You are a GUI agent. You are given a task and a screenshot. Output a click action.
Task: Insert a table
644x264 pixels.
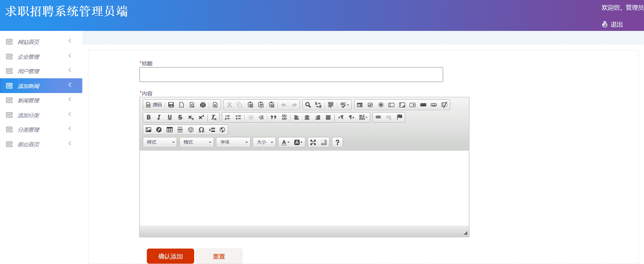(x=170, y=130)
